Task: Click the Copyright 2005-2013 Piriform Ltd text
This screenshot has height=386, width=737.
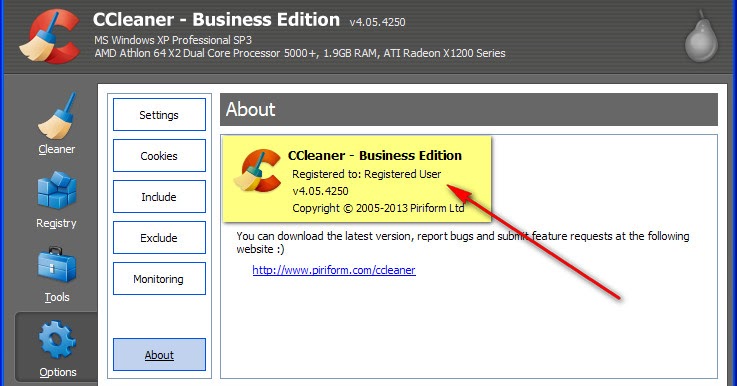Action: pyautogui.click(x=378, y=208)
